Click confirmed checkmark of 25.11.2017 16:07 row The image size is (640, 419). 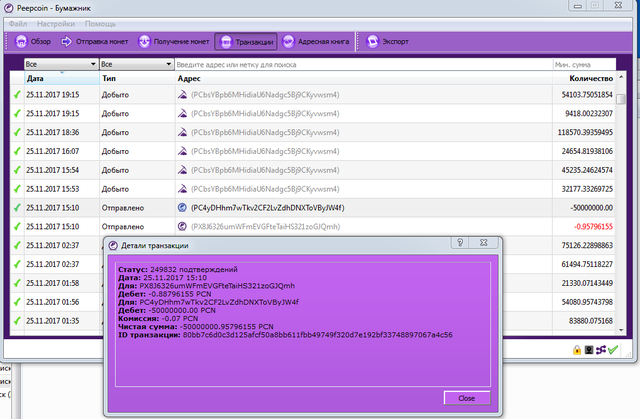[x=17, y=151]
